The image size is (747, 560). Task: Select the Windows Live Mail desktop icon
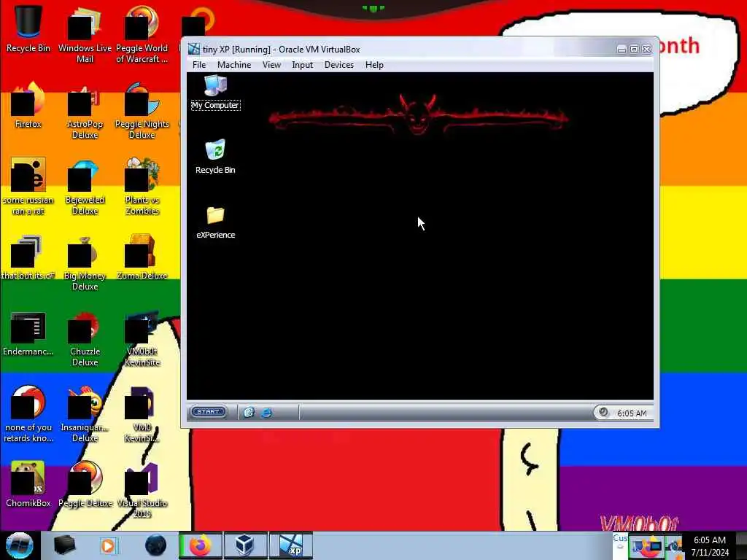coord(85,34)
